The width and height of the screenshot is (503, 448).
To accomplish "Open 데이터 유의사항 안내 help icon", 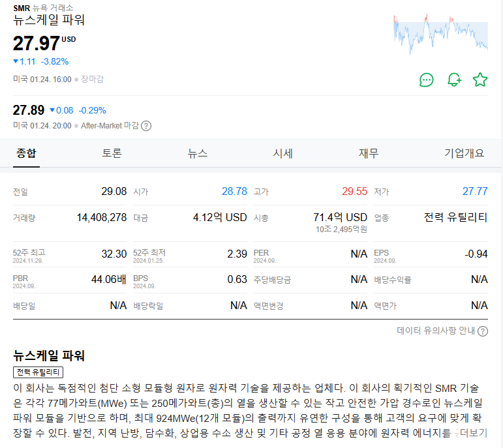I will click(483, 331).
